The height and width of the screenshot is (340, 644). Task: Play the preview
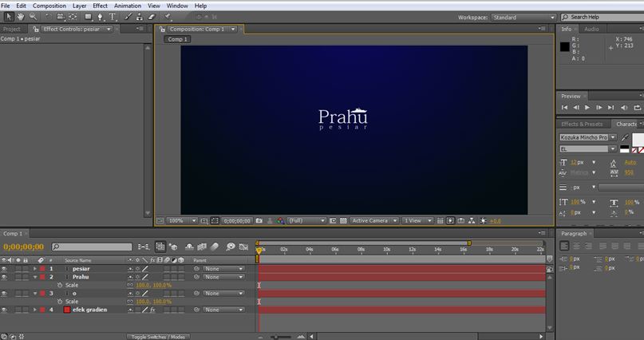tap(587, 108)
